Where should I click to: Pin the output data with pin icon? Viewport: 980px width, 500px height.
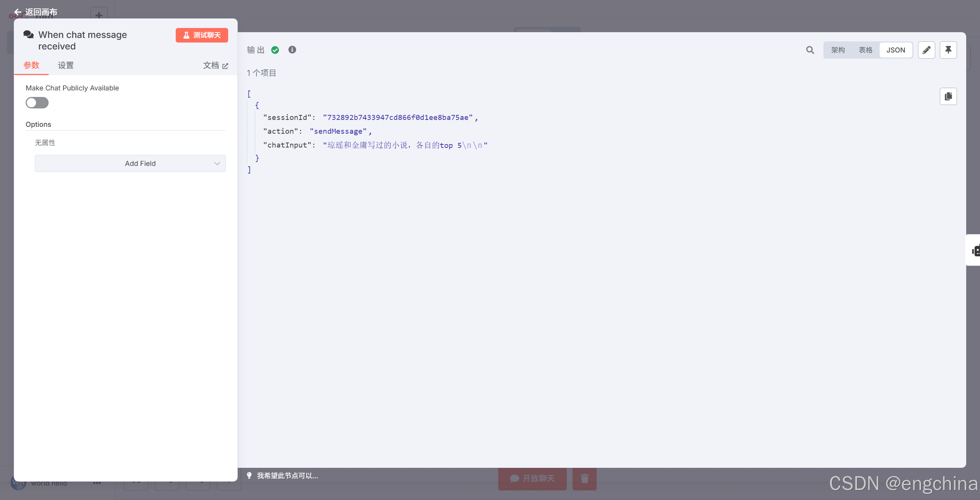[948, 50]
